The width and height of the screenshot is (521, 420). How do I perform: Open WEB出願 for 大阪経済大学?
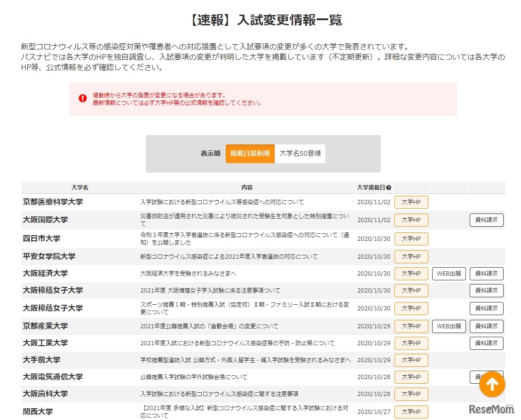pos(449,273)
